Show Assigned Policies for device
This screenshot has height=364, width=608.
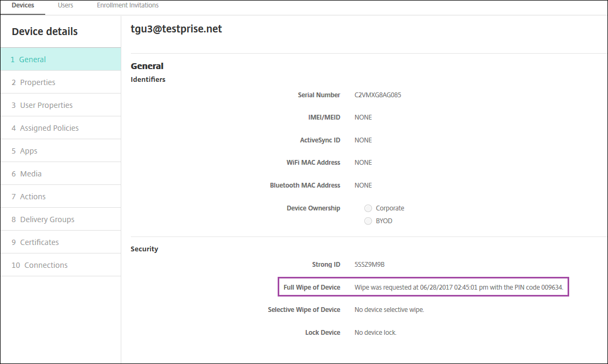pos(49,128)
